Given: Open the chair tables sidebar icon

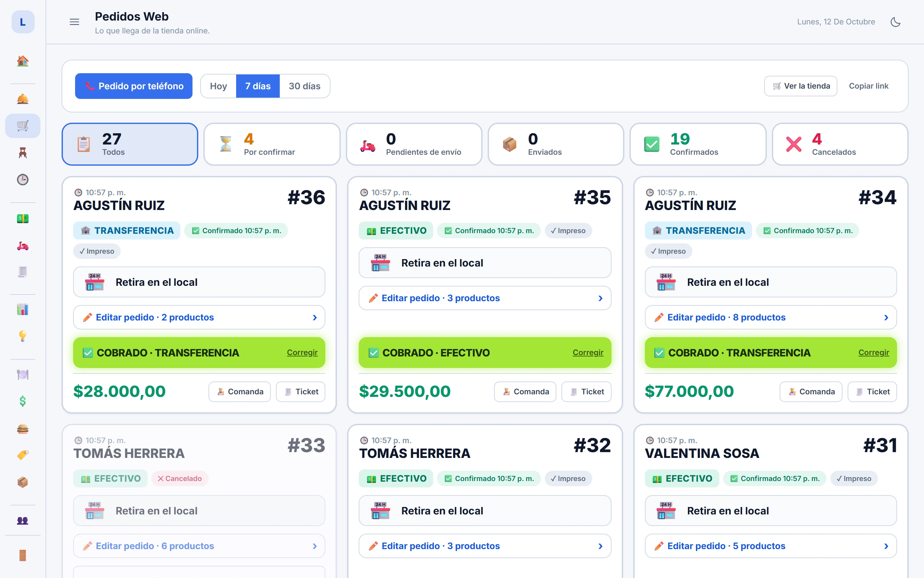Looking at the screenshot, I should (x=22, y=153).
